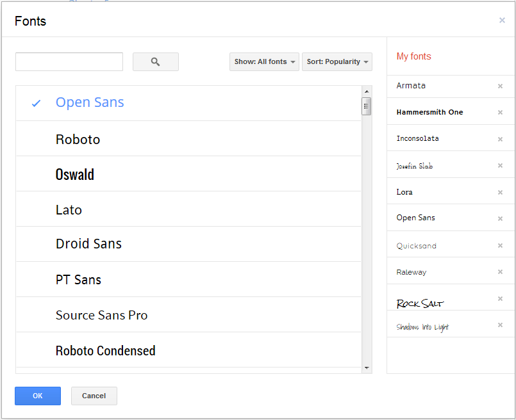Select PT Sans in the font list

click(188, 280)
